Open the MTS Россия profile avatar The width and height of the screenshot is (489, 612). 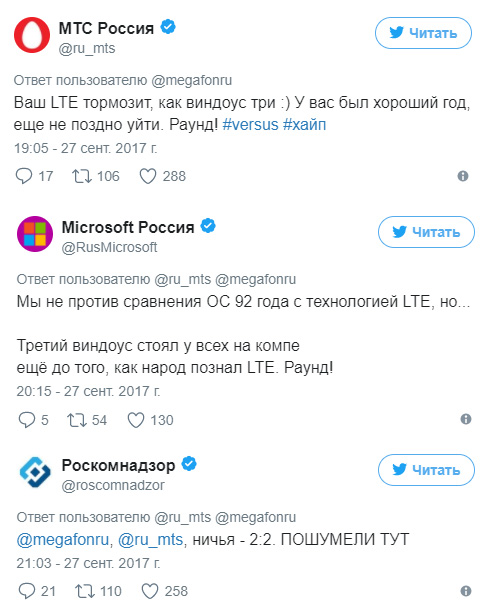coord(32,35)
